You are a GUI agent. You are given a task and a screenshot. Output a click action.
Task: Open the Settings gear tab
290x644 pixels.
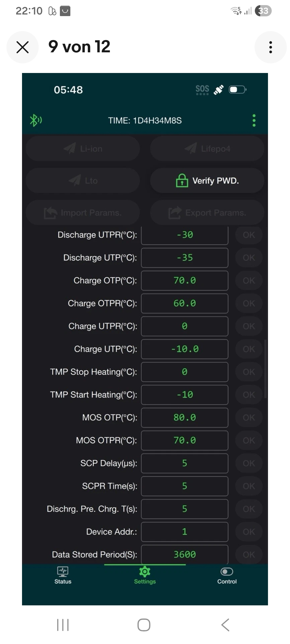145,576
